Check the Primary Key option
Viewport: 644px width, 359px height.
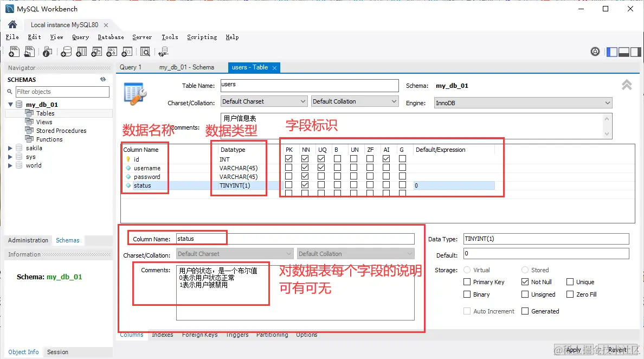tap(467, 282)
